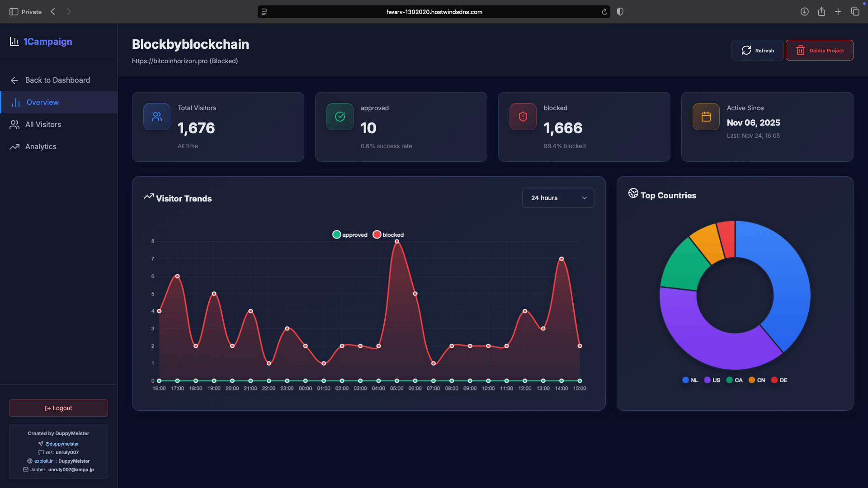Screen dimensions: 868x488
Task: Open the Safari sidebar panel icon
Action: point(14,12)
